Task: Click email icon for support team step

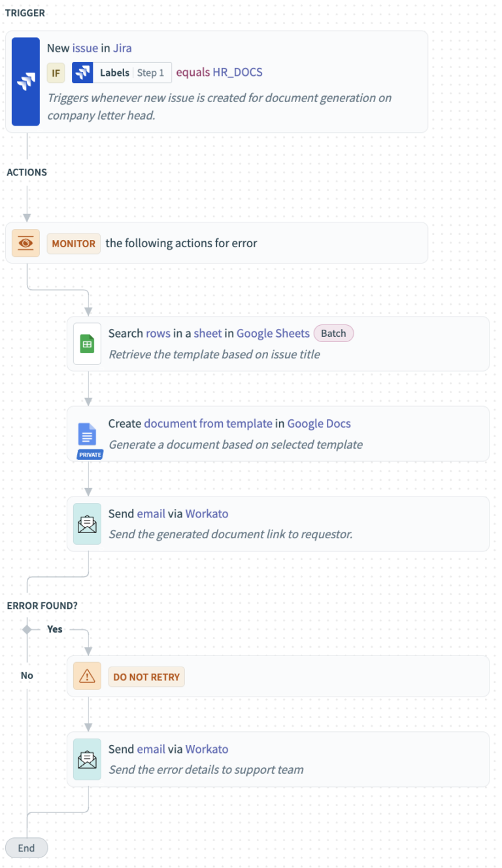Action: [x=87, y=759]
